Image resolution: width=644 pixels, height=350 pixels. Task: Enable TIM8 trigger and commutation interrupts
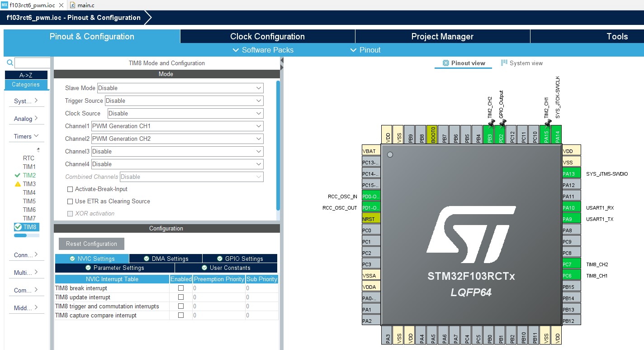(181, 306)
